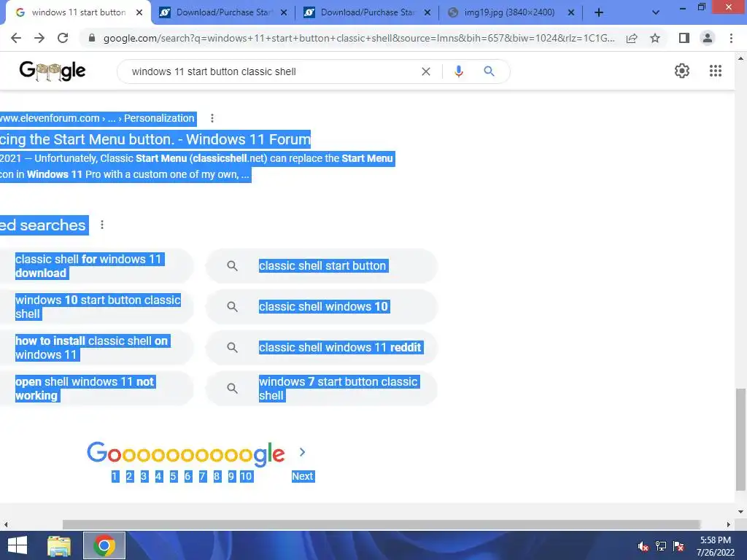
Task: Click the Next results link
Action: click(303, 476)
